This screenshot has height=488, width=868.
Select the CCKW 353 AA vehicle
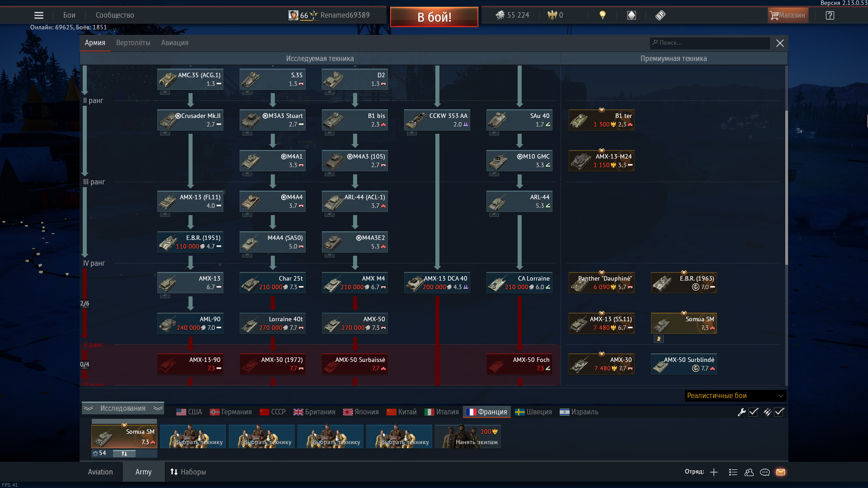point(437,120)
